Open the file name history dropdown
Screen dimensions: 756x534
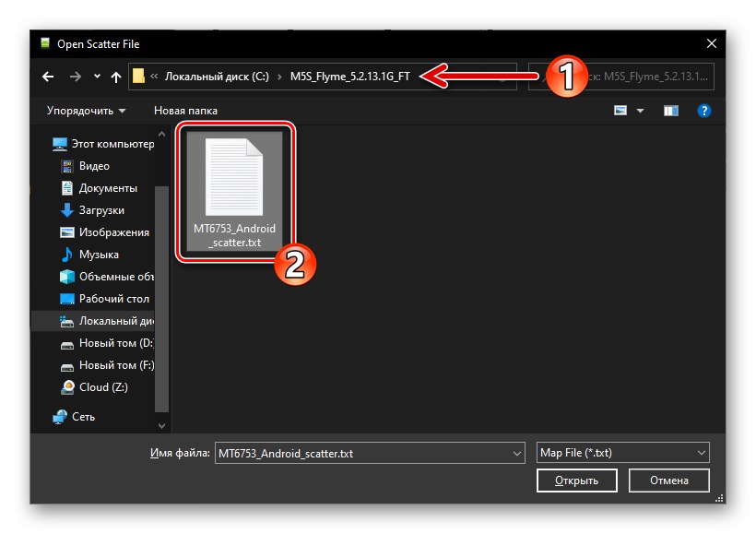pyautogui.click(x=517, y=454)
